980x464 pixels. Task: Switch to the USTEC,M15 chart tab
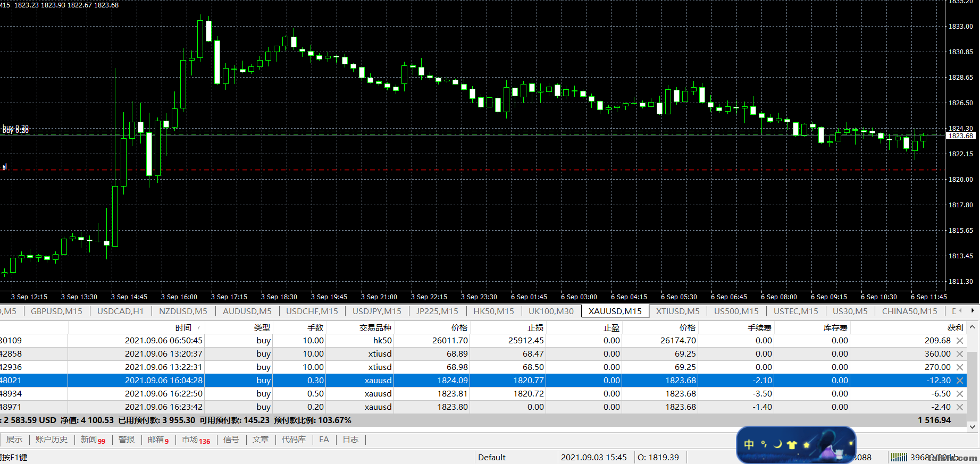[x=796, y=311]
